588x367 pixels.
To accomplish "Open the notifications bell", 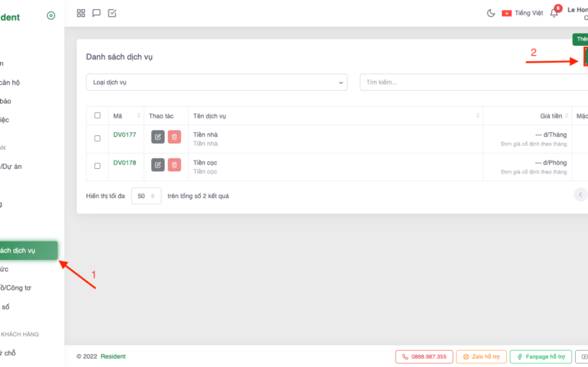I will click(554, 13).
